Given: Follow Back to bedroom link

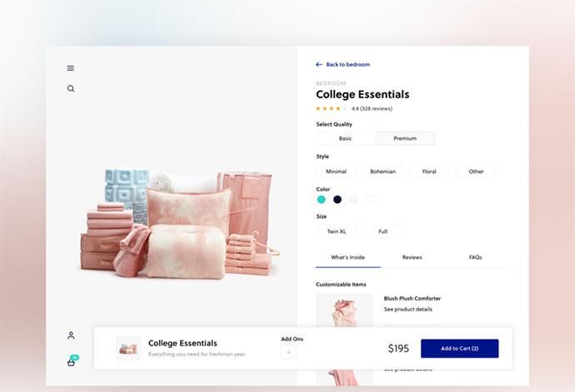Looking at the screenshot, I should (347, 64).
